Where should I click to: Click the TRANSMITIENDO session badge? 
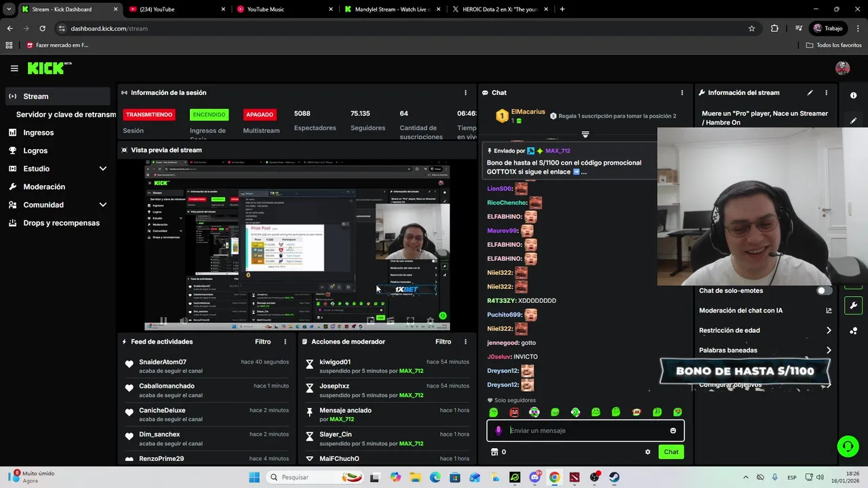[149, 115]
